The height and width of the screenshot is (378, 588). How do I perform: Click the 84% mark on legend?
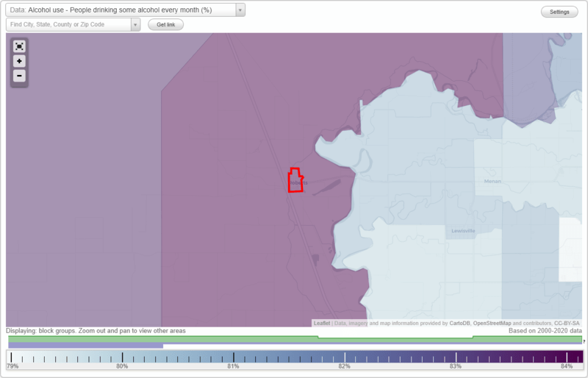[x=567, y=366]
